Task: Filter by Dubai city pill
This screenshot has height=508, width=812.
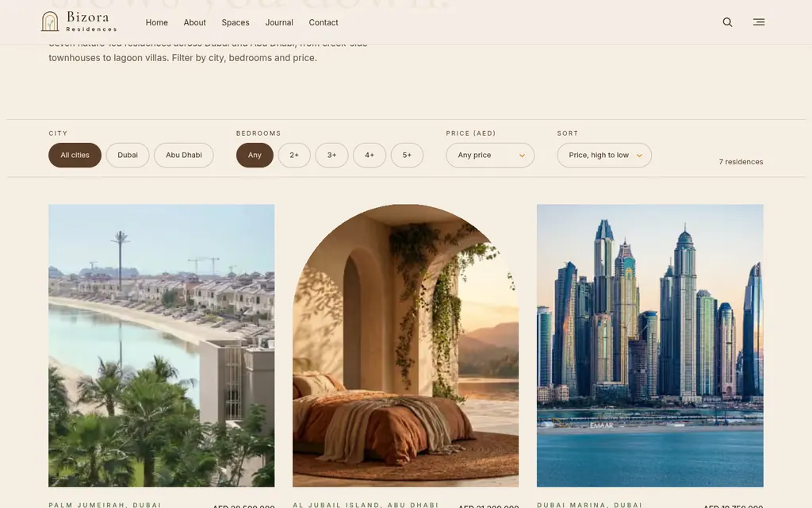Action: [x=128, y=155]
